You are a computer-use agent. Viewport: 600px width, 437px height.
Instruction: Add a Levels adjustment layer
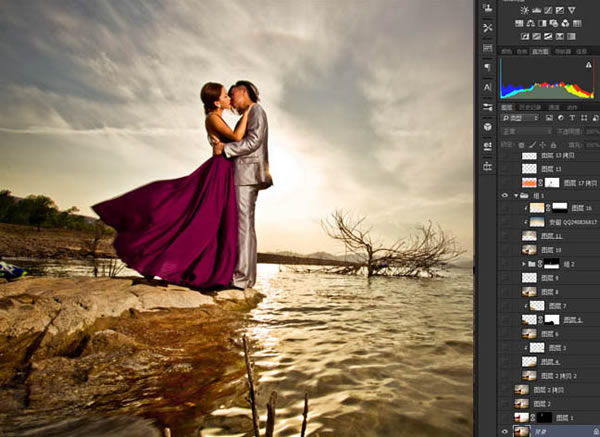tap(536, 10)
